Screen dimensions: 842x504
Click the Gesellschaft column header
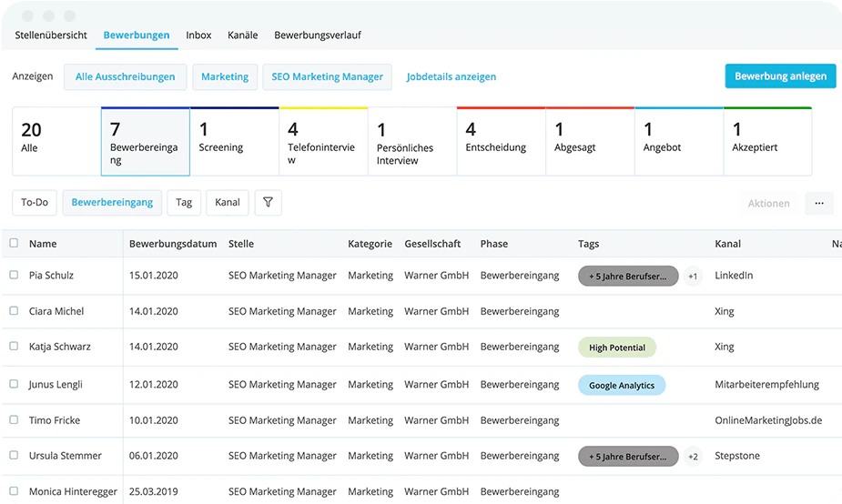[432, 244]
